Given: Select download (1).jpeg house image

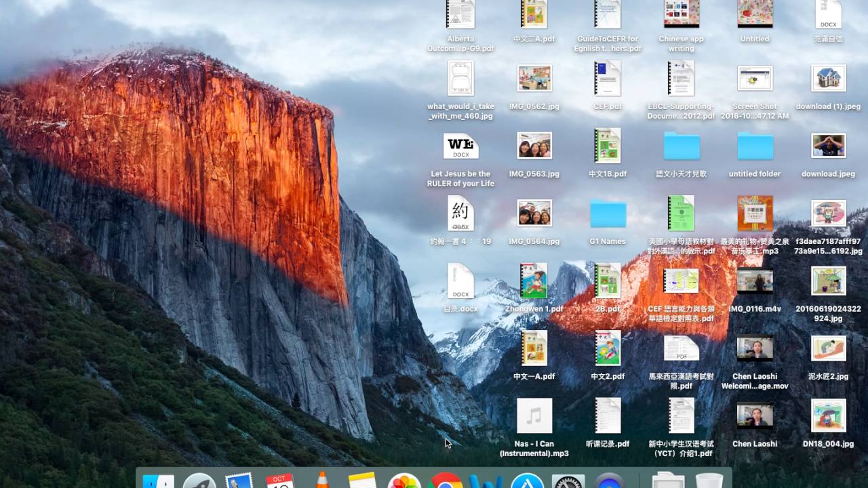Looking at the screenshot, I should [x=828, y=78].
